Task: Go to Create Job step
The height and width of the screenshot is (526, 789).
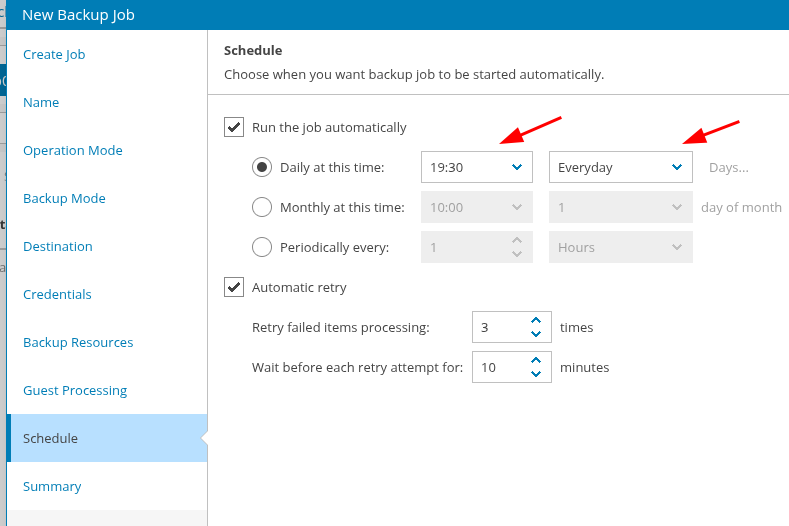Action: coord(54,54)
